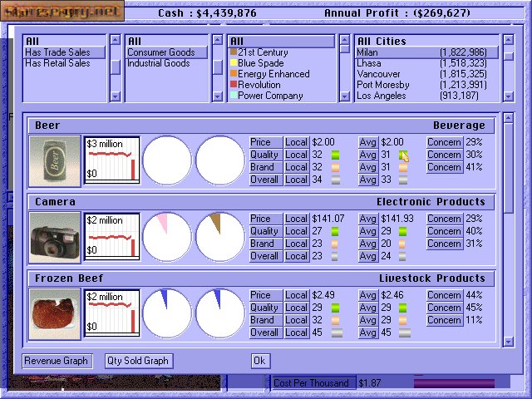Select Blue Spade company entry

tap(260, 63)
